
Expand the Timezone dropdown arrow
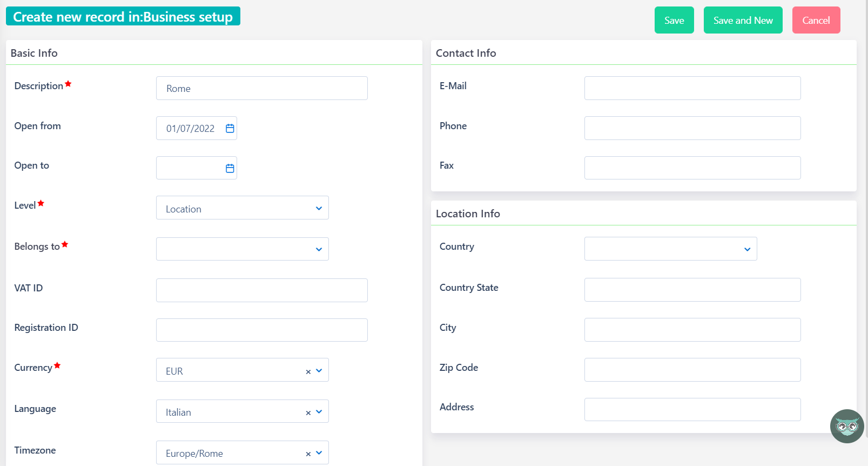coord(319,453)
